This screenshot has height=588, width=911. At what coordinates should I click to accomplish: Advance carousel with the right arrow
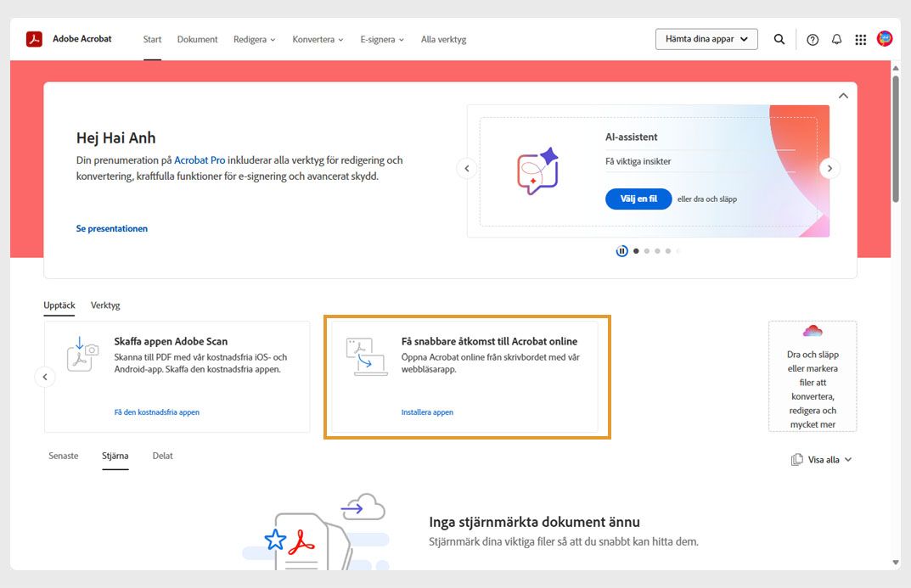(x=829, y=168)
